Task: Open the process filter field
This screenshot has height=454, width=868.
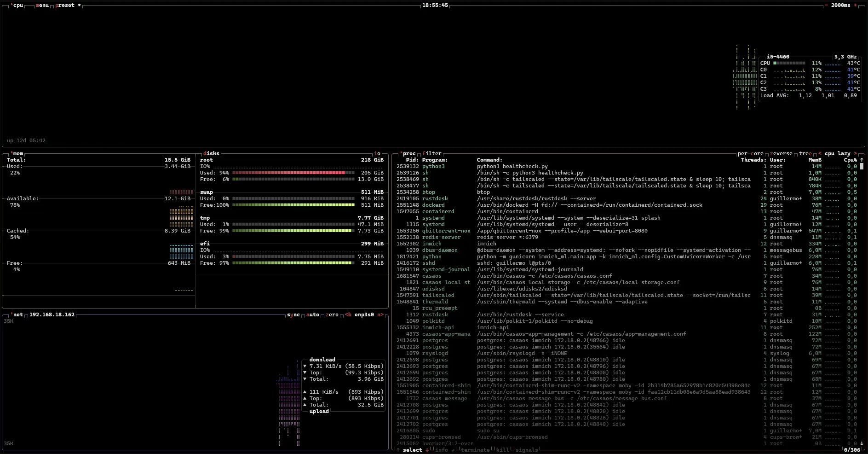Action: pos(432,153)
